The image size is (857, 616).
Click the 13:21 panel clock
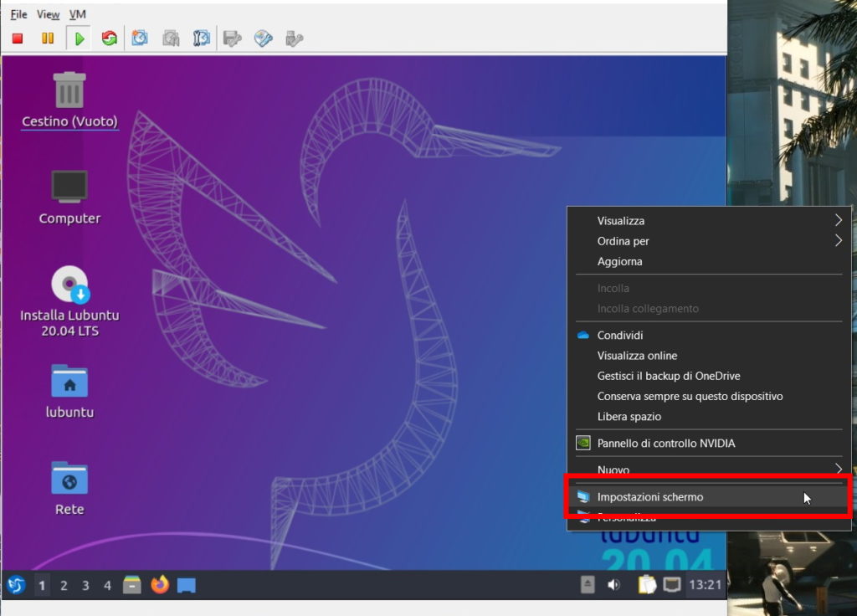[705, 585]
